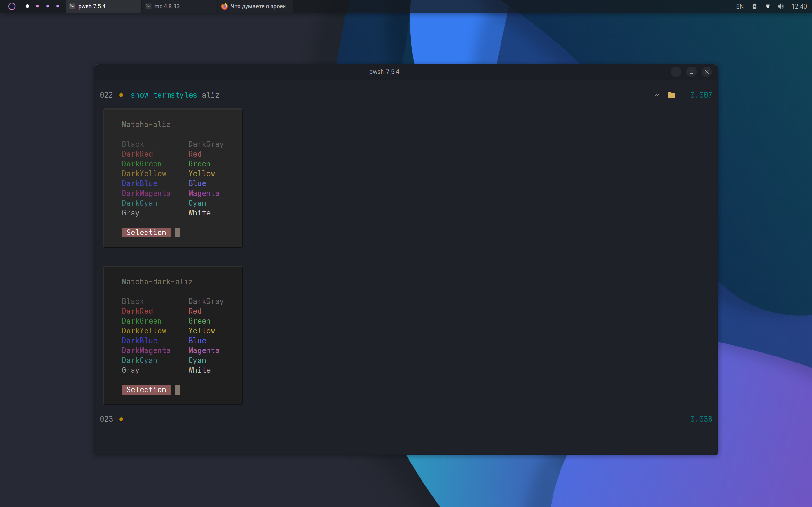The height and width of the screenshot is (507, 812).
Task: Click the show-termstyles command text
Action: point(164,95)
